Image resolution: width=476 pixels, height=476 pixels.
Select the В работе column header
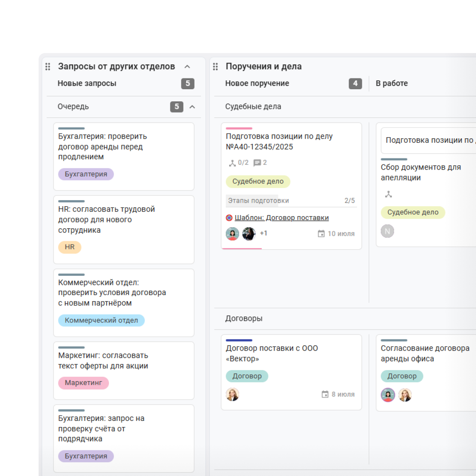[392, 83]
